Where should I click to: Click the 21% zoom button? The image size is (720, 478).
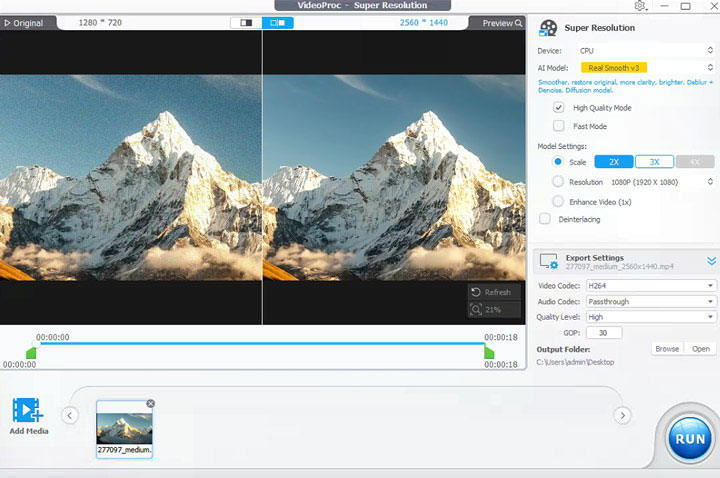[x=494, y=309]
